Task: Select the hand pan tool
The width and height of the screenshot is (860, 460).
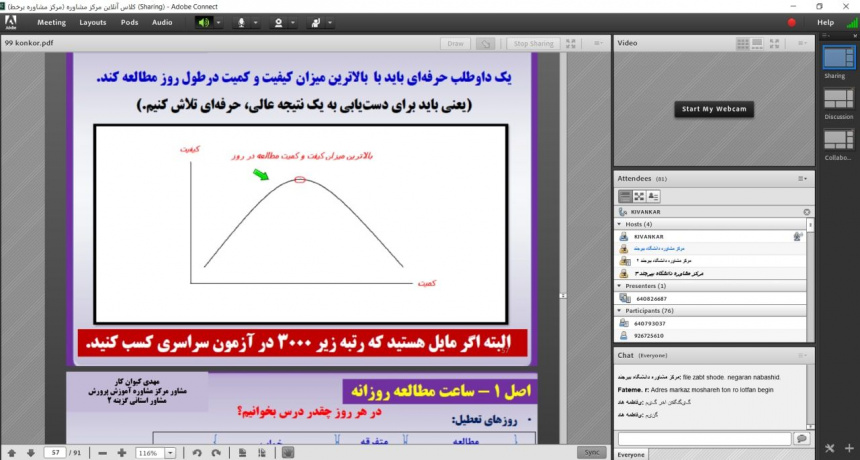Action: click(x=288, y=452)
